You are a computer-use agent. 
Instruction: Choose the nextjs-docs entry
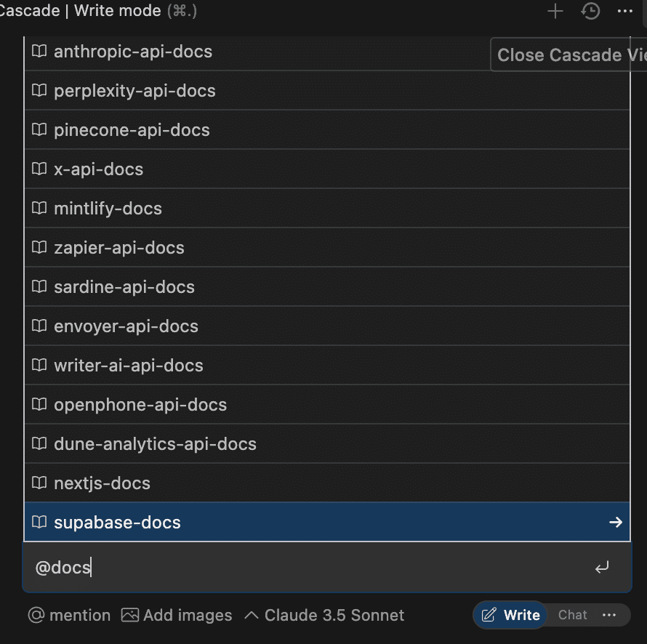click(x=102, y=483)
